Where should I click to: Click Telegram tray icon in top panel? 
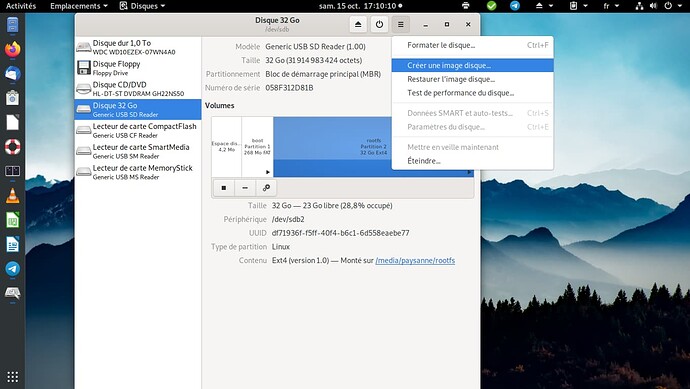[x=514, y=6]
